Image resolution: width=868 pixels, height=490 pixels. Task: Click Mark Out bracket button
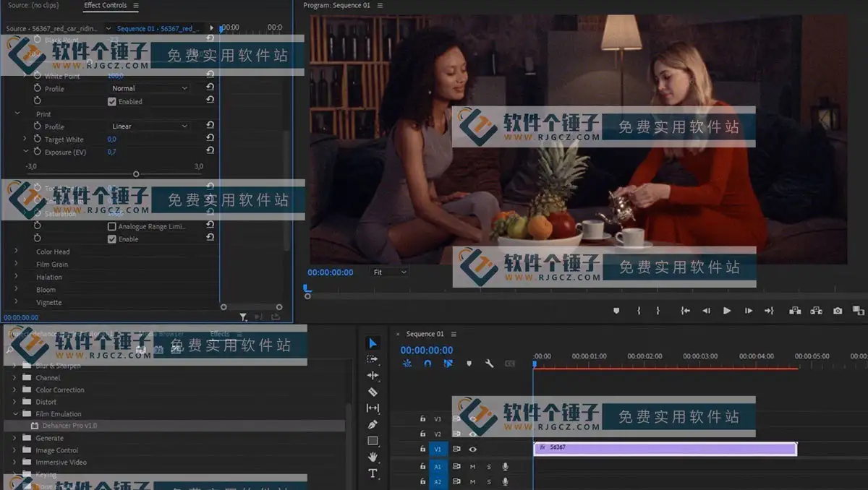(658, 311)
